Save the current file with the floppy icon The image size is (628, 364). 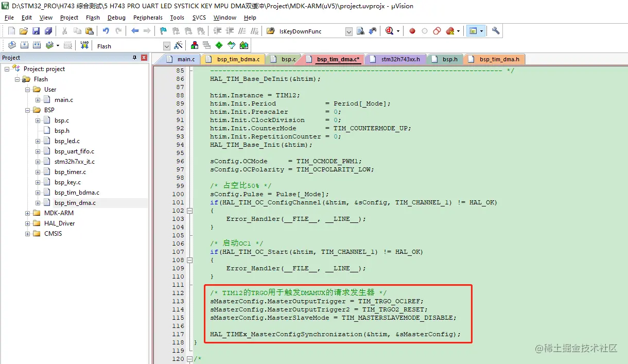(36, 31)
